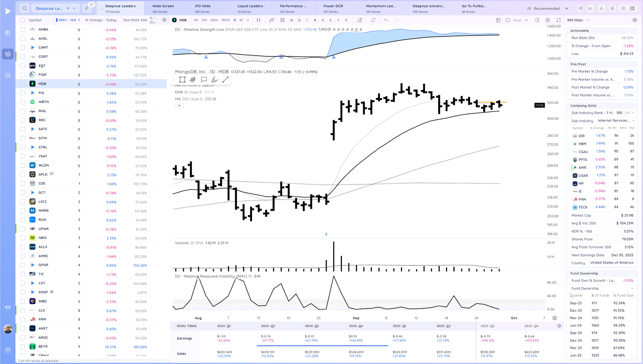
Task: Open Deepvue Leaders tab three-dot menu
Action: 138,8
